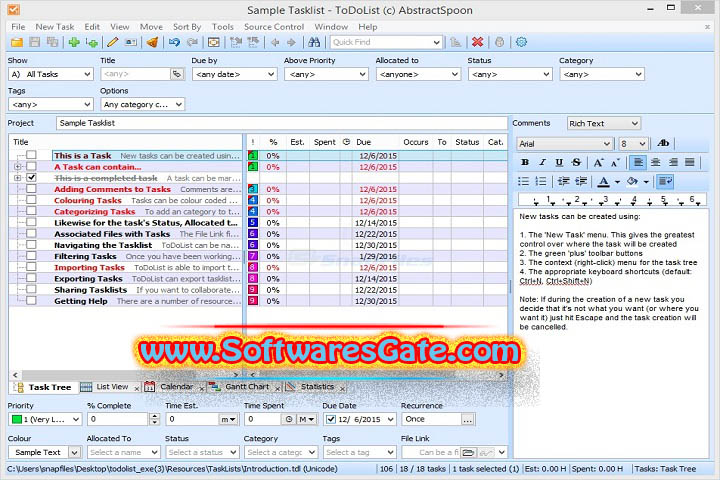Open the background fill colour arrow
The width and height of the screenshot is (720, 480).
coord(646,182)
